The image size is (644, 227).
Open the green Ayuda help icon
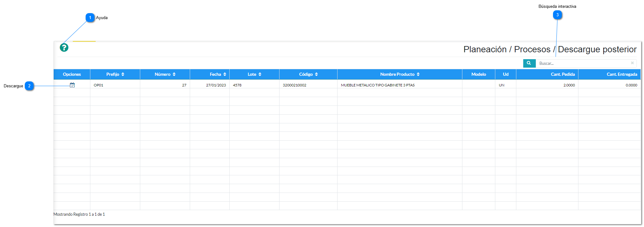[x=64, y=48]
